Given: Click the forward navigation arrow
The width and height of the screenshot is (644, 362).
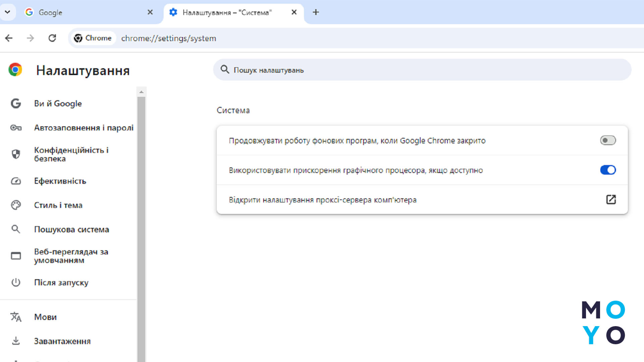Looking at the screenshot, I should (x=30, y=38).
